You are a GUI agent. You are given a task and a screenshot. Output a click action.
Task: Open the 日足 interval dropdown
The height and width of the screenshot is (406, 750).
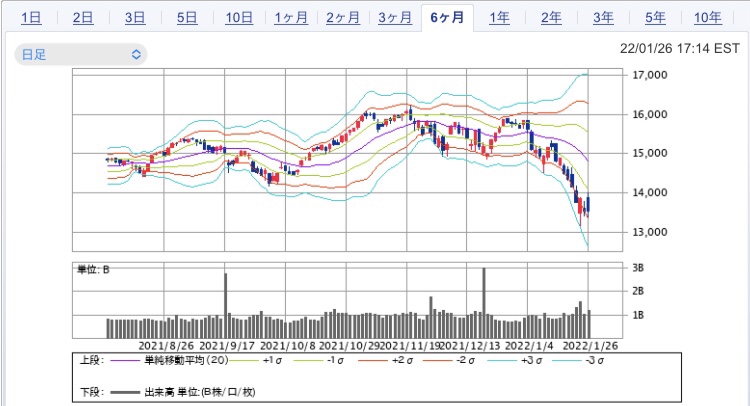pyautogui.click(x=80, y=54)
